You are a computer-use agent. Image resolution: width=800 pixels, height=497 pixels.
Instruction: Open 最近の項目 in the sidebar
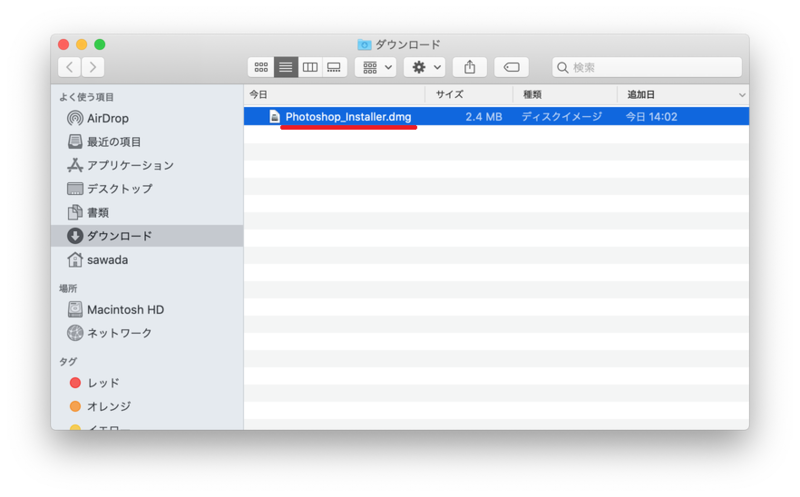tap(147, 142)
